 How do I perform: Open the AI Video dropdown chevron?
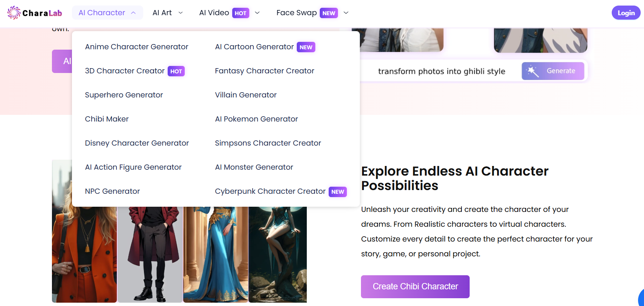tap(257, 13)
